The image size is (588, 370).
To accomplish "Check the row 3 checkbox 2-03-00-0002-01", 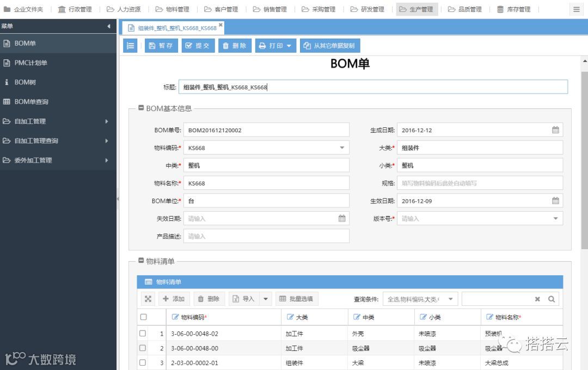I will (x=143, y=362).
